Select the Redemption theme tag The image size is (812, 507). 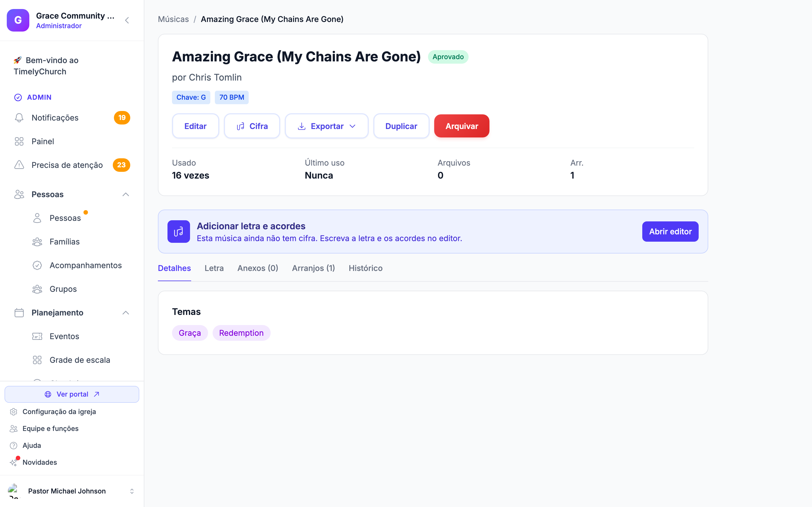(241, 333)
